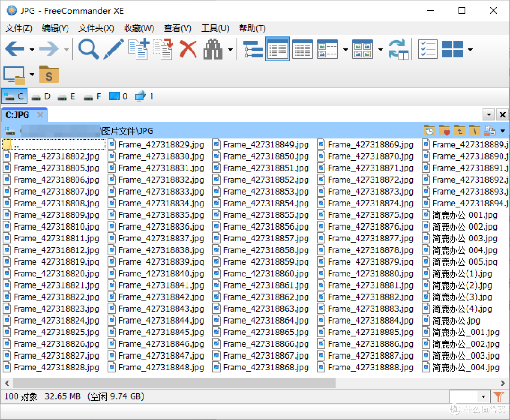Viewport: 510px width, 420px height.
Task: Open the 收藏(W) menu
Action: click(139, 28)
